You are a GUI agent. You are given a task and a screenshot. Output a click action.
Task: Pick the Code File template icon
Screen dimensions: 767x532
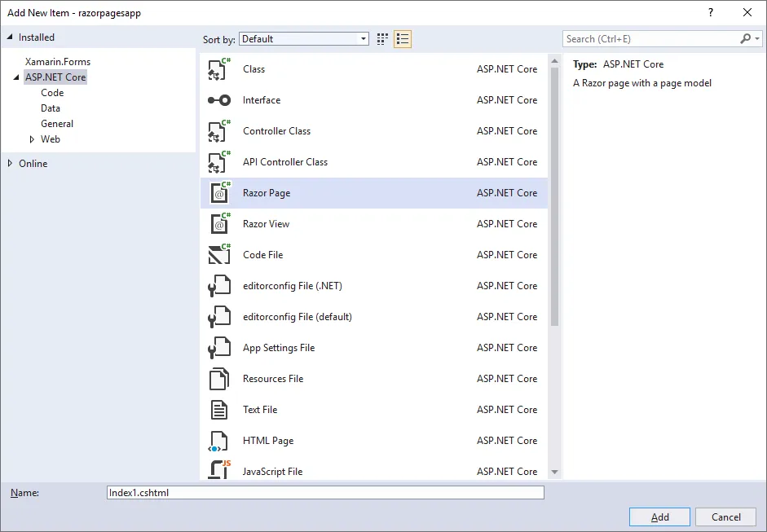[219, 255]
